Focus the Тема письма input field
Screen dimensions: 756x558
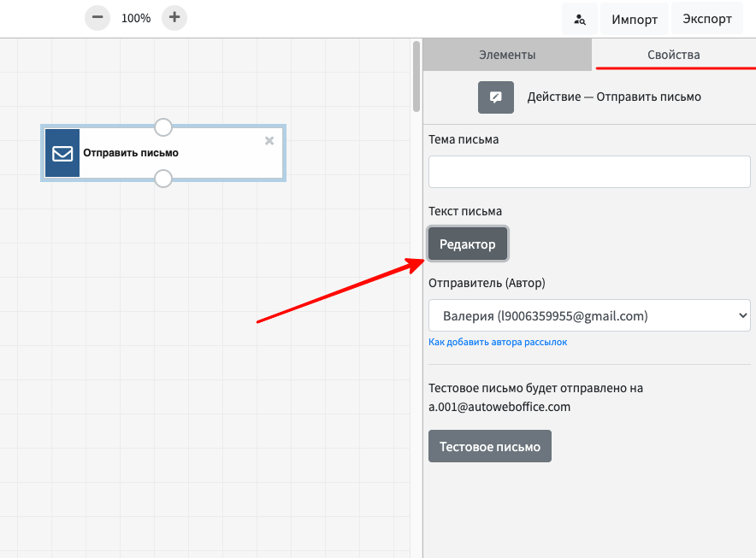pyautogui.click(x=589, y=172)
